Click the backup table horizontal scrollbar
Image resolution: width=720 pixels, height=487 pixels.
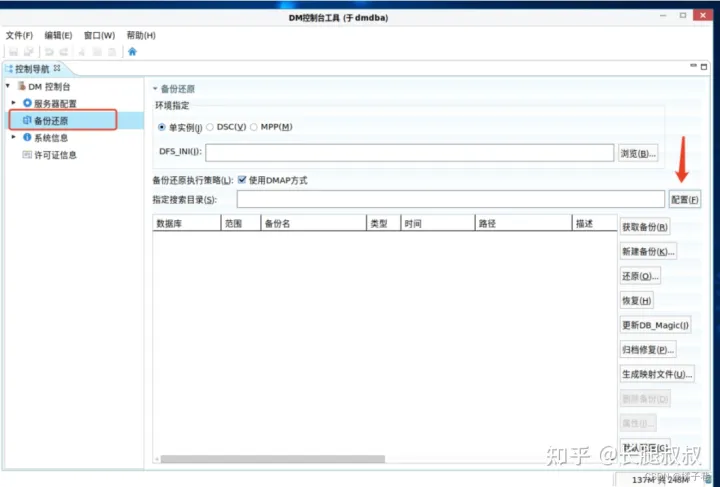[x=273, y=459]
